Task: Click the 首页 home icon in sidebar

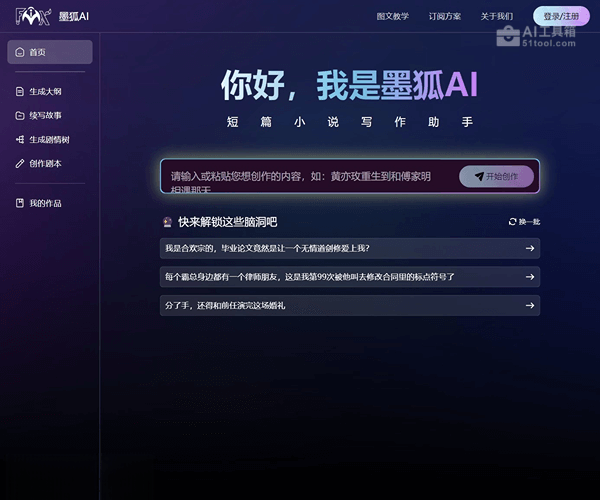Action: point(19,52)
